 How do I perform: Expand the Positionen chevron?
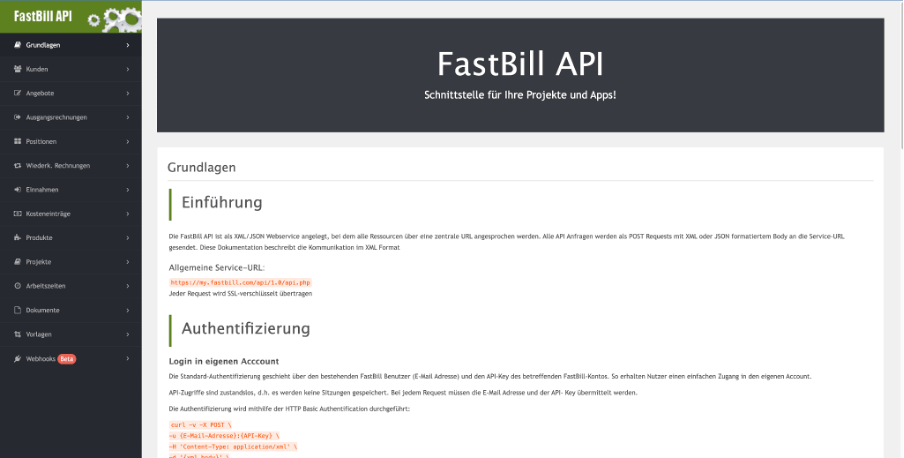tap(128, 141)
